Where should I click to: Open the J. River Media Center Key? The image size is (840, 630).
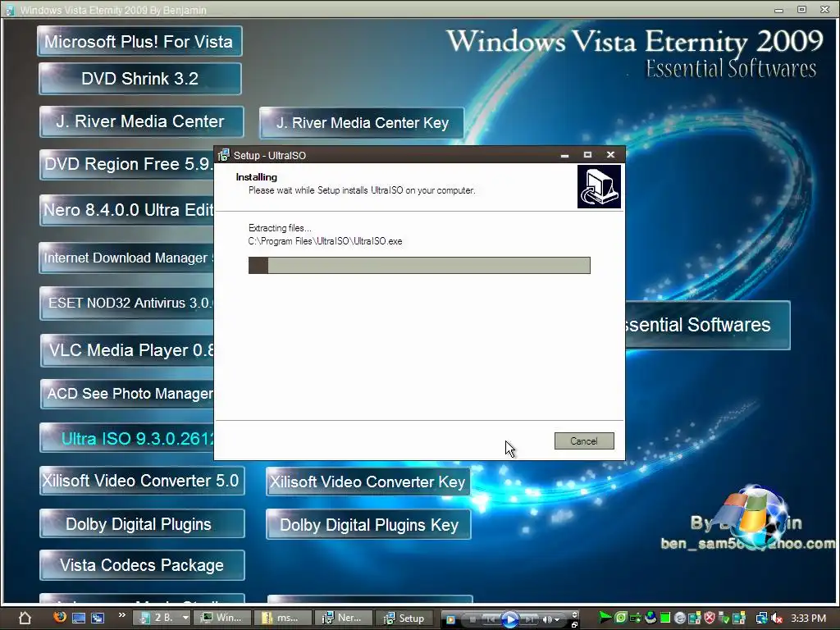point(362,123)
